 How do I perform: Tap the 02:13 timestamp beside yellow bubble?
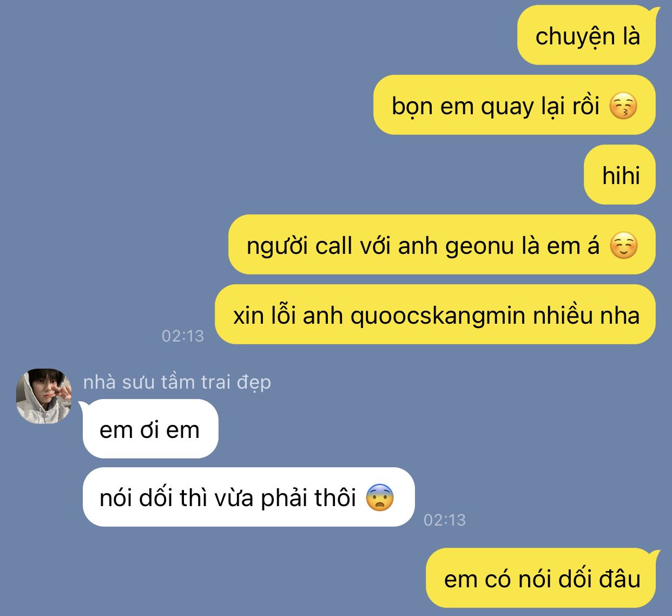point(183,336)
